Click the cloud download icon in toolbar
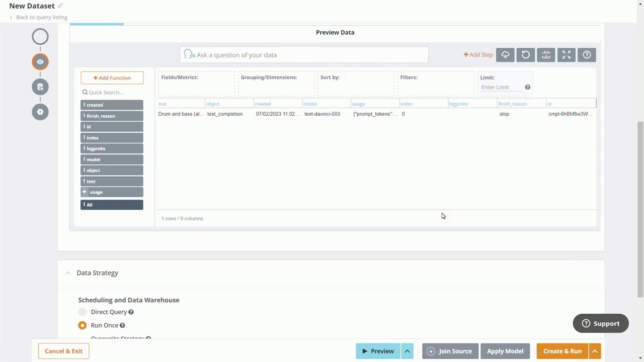Image resolution: width=644 pixels, height=362 pixels. (x=505, y=55)
